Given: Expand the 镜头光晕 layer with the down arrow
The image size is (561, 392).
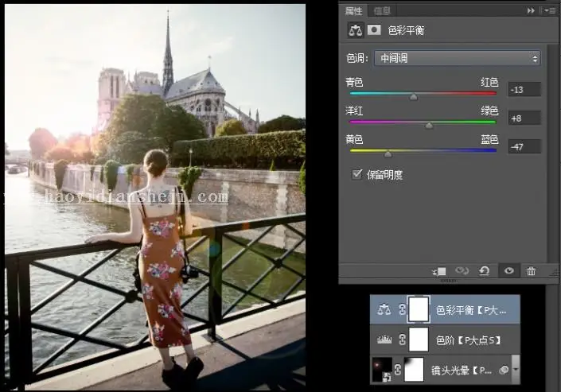Looking at the screenshot, I should [516, 370].
